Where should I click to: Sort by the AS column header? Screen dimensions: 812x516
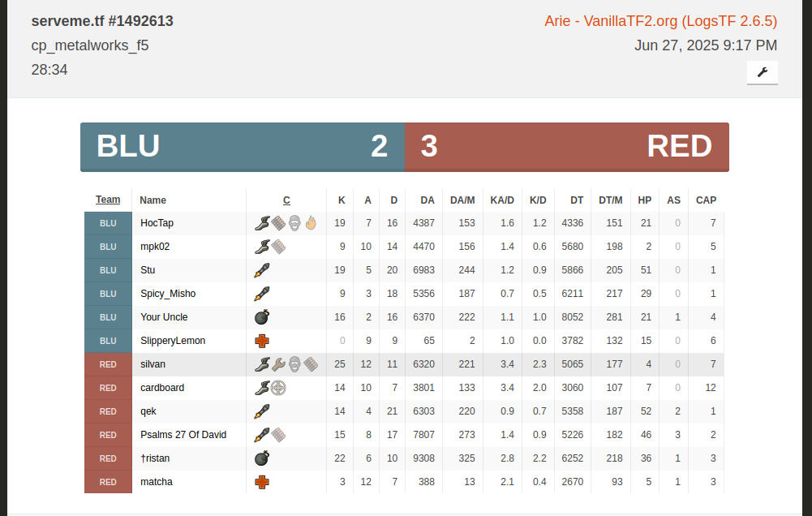click(673, 200)
